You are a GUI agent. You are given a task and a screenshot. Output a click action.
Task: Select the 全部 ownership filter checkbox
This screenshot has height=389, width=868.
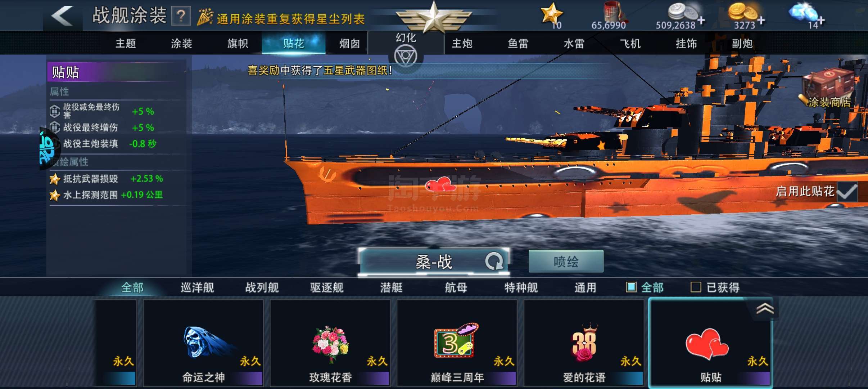(631, 287)
